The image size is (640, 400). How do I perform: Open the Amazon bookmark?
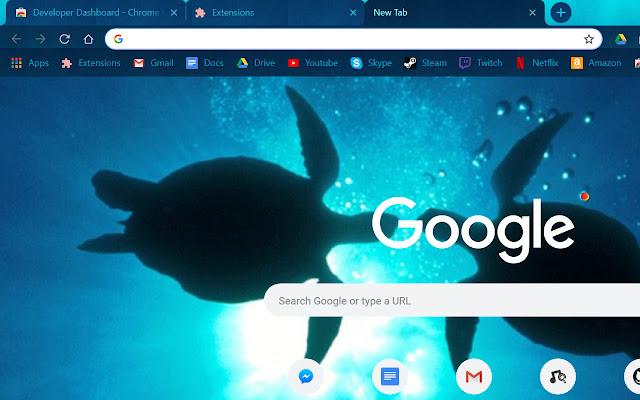pyautogui.click(x=596, y=63)
